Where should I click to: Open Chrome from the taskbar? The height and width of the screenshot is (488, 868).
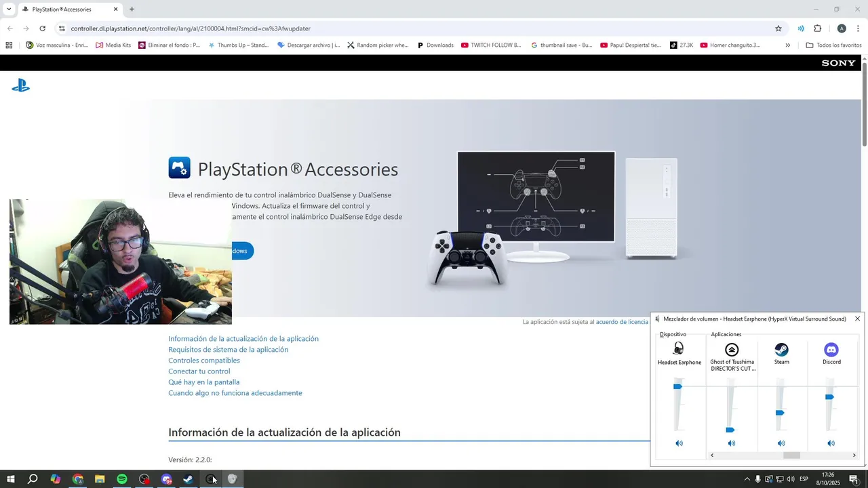[x=78, y=479]
